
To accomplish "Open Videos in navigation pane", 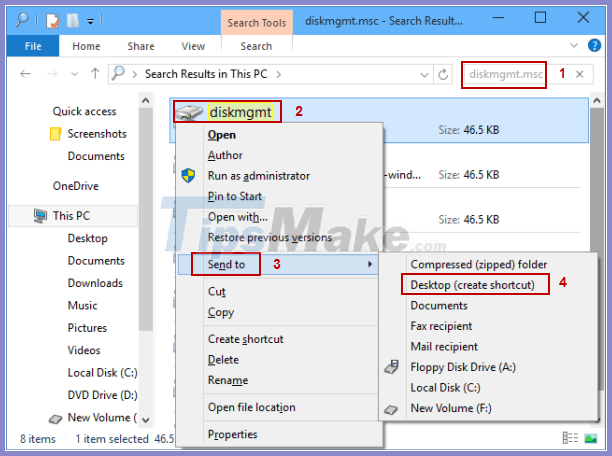I will coord(84,350).
